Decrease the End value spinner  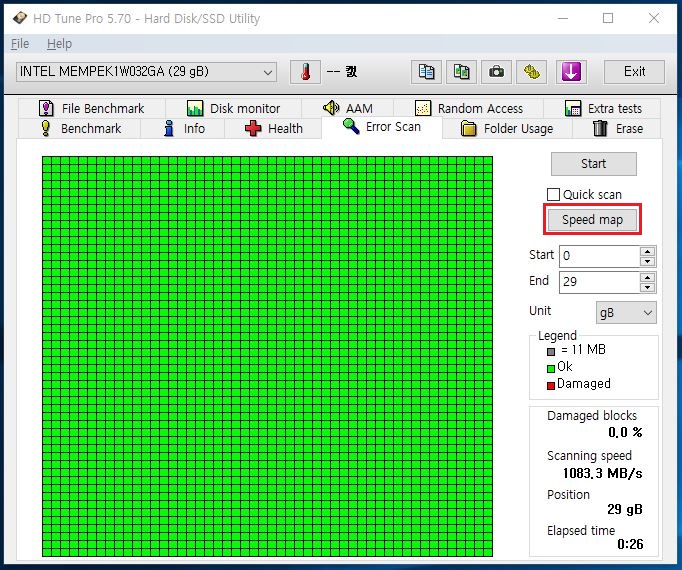coord(648,287)
